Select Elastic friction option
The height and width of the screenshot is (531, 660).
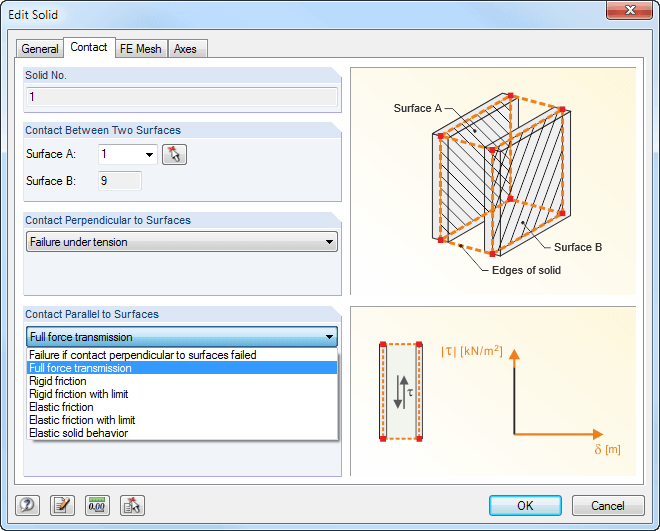coord(182,407)
